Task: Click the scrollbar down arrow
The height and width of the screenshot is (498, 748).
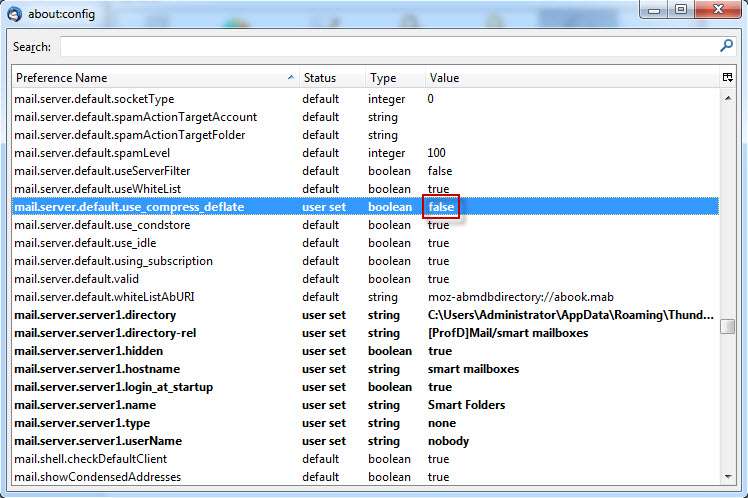Action: point(727,478)
